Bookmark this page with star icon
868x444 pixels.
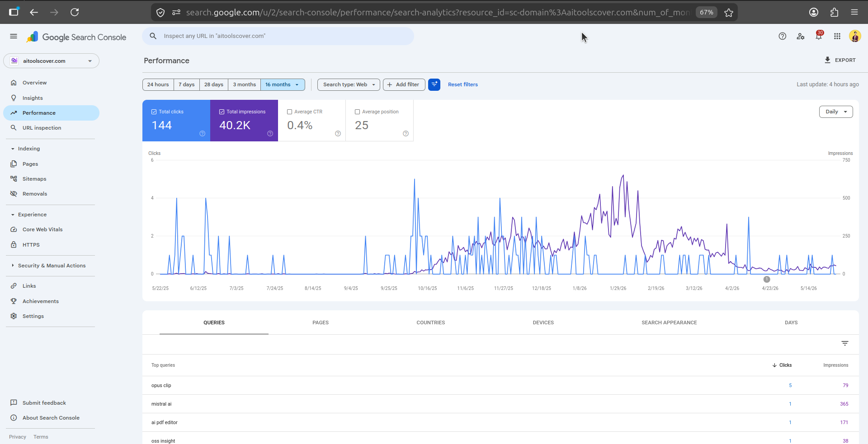tap(729, 13)
